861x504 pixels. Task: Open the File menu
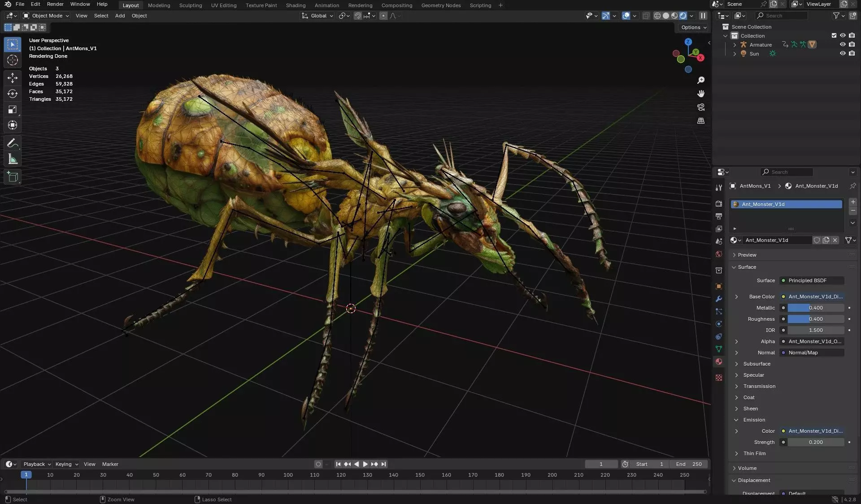pyautogui.click(x=20, y=4)
